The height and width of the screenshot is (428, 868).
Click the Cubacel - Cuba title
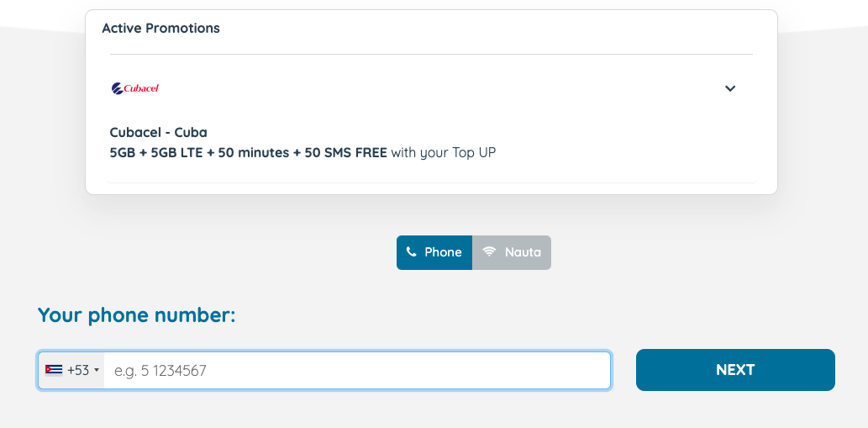(158, 132)
